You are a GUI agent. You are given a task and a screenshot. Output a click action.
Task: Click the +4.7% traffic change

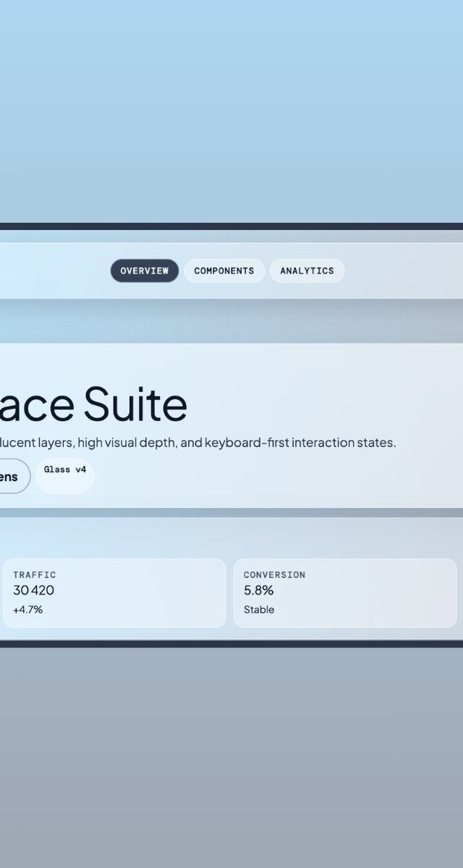28,610
